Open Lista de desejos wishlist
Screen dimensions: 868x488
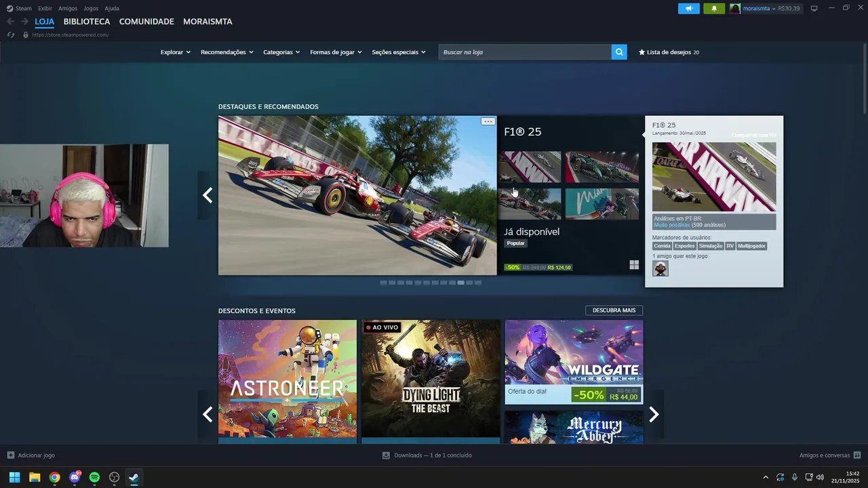pyautogui.click(x=669, y=52)
